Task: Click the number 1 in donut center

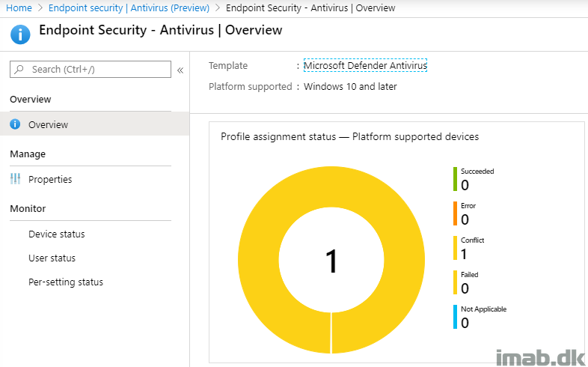Action: pyautogui.click(x=331, y=261)
